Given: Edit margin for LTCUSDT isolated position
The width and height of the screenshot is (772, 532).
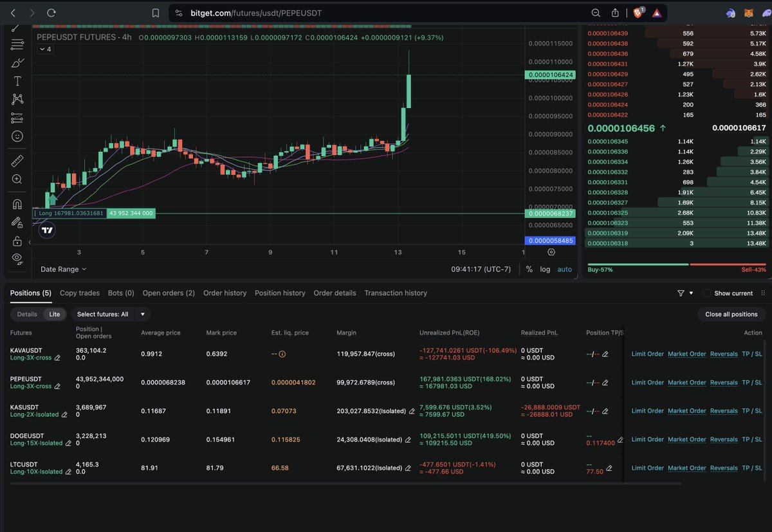Looking at the screenshot, I should point(408,468).
